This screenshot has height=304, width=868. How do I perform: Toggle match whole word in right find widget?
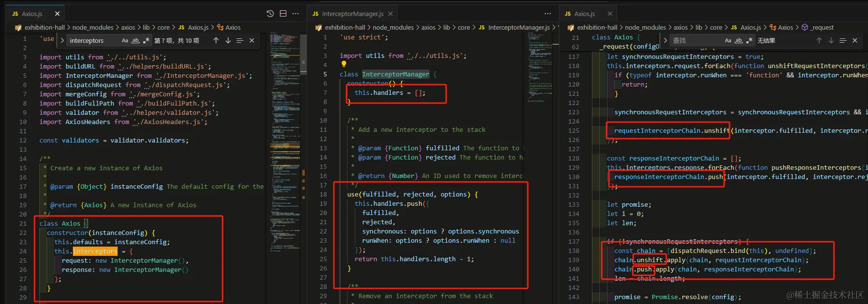pyautogui.click(x=739, y=40)
